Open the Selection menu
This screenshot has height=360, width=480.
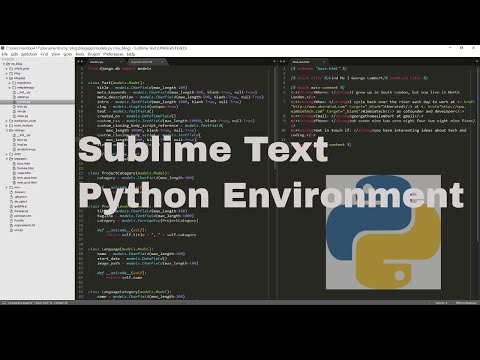coord(29,54)
